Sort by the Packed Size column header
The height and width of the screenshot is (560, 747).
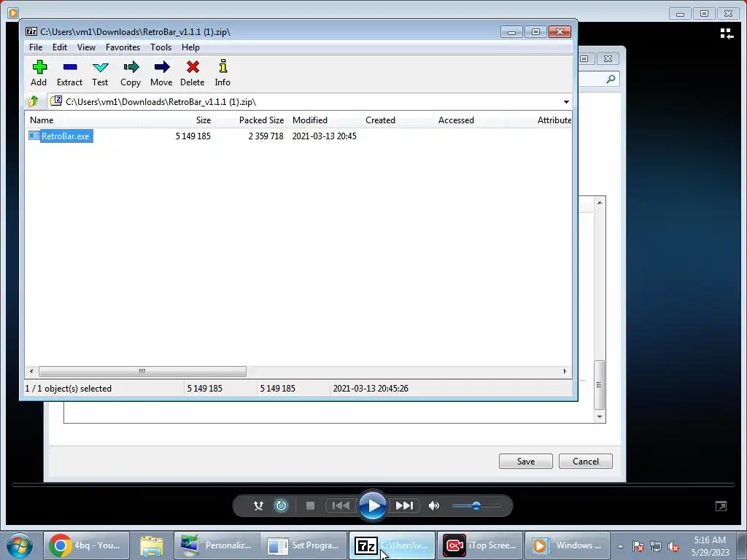point(252,120)
